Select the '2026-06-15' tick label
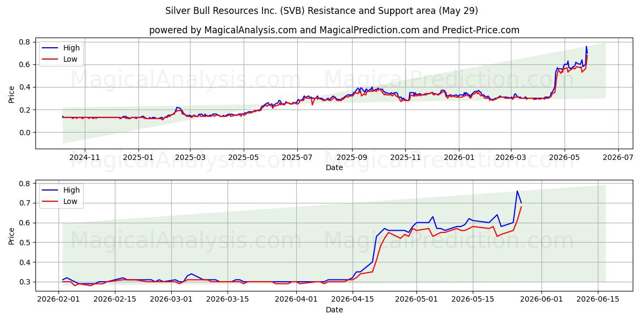Screen dimensions: 644x322 coord(598,299)
